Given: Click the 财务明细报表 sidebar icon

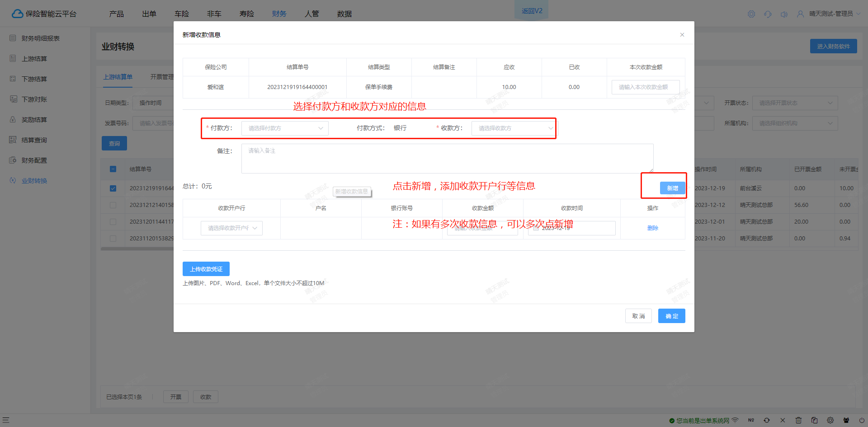Looking at the screenshot, I should pos(13,38).
